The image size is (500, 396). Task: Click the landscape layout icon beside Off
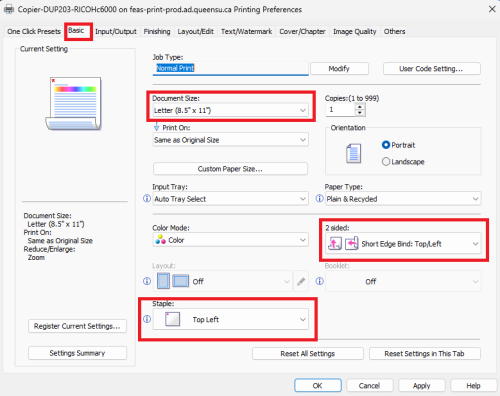point(181,281)
